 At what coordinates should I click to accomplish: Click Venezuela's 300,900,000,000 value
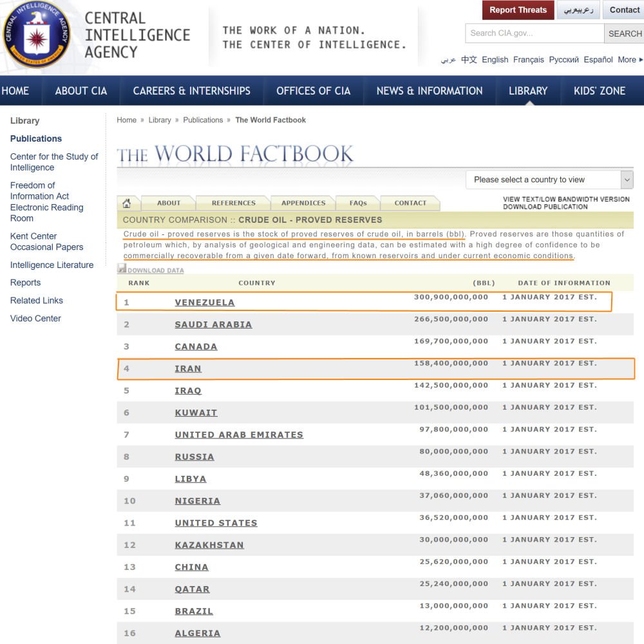pos(451,297)
